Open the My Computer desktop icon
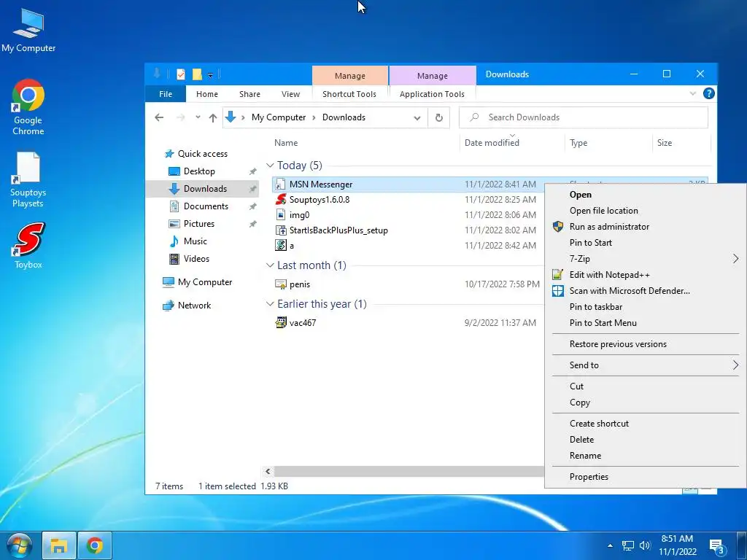747x560 pixels. click(x=28, y=30)
